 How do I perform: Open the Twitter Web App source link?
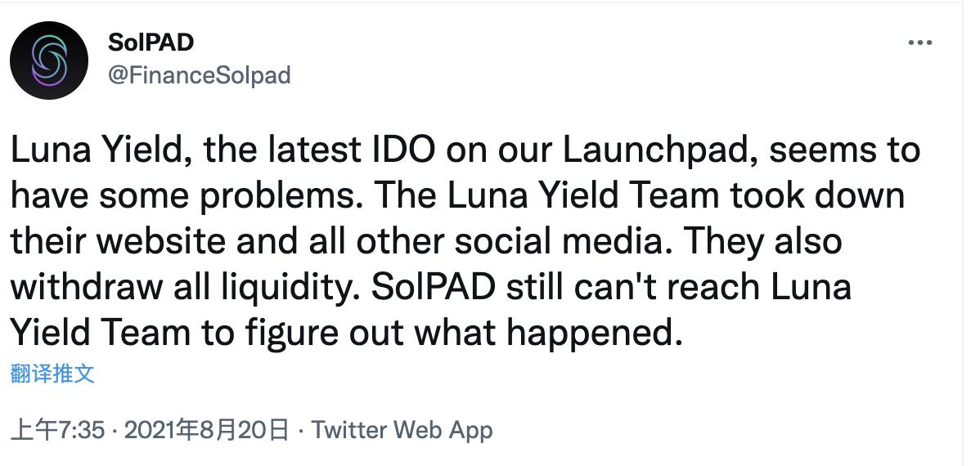pyautogui.click(x=402, y=429)
